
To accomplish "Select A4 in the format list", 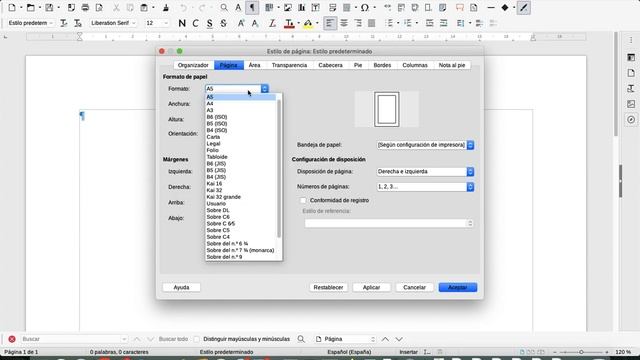I will pyautogui.click(x=241, y=104).
